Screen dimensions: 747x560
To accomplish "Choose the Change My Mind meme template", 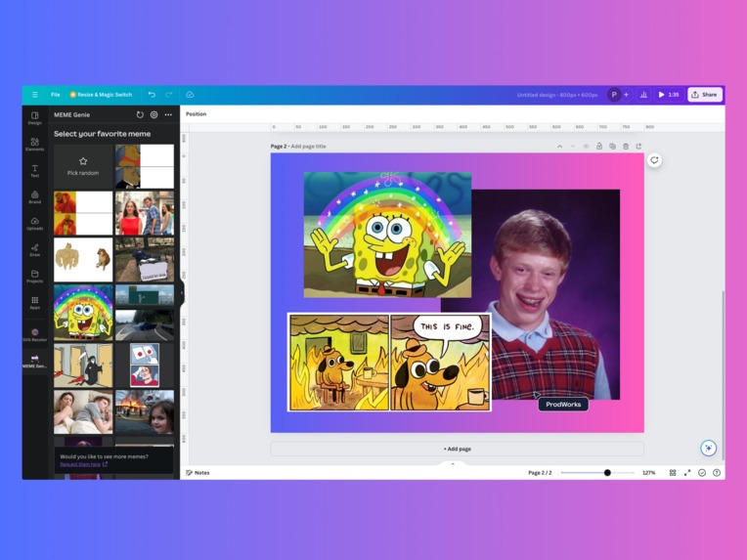I will tap(145, 260).
